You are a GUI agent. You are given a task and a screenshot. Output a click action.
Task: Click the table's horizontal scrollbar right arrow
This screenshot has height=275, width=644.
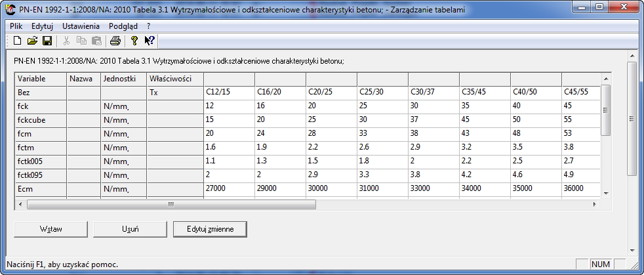tap(595, 205)
